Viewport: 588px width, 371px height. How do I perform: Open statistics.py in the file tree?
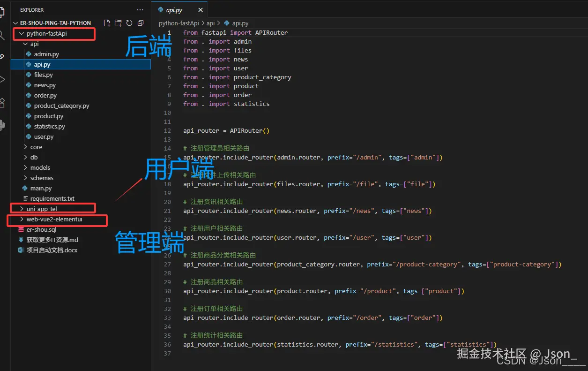[49, 127]
